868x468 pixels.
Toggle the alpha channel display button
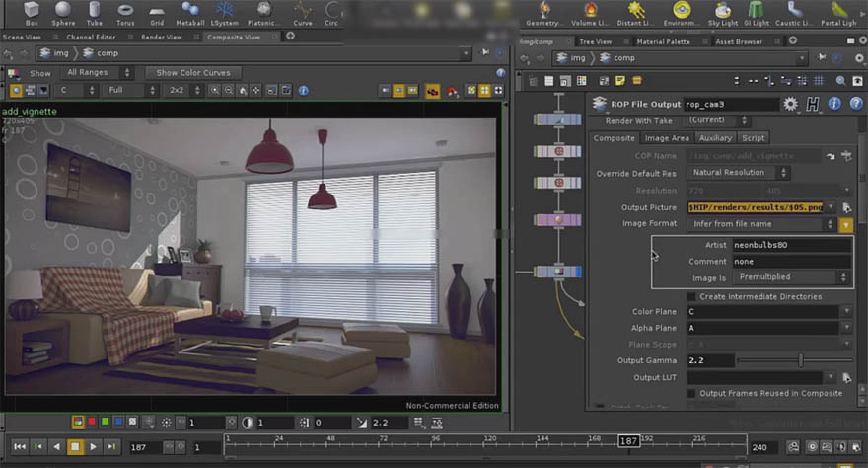coord(132,422)
